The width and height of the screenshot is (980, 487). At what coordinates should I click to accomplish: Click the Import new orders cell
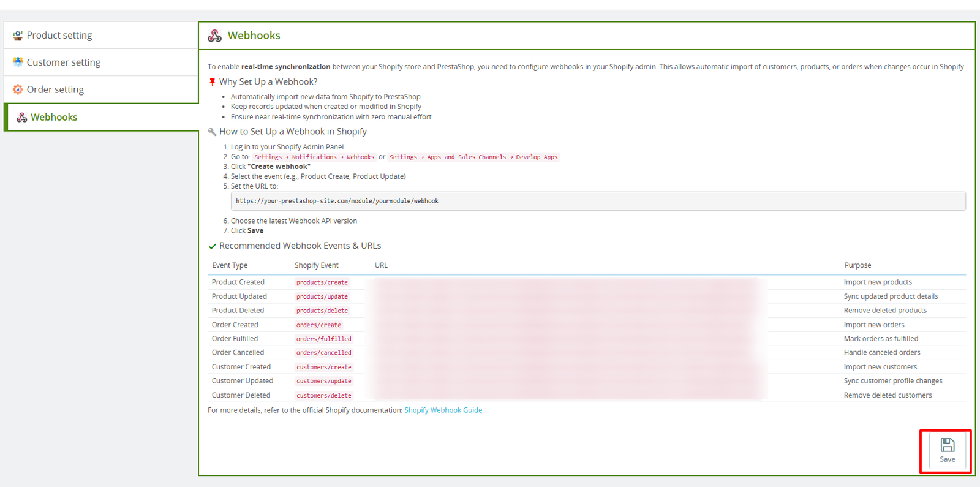tap(874, 325)
